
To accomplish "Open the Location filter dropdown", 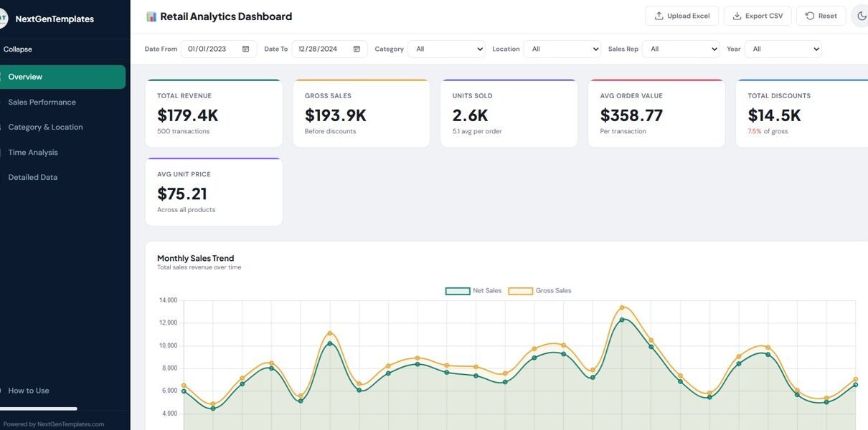I will coord(562,49).
